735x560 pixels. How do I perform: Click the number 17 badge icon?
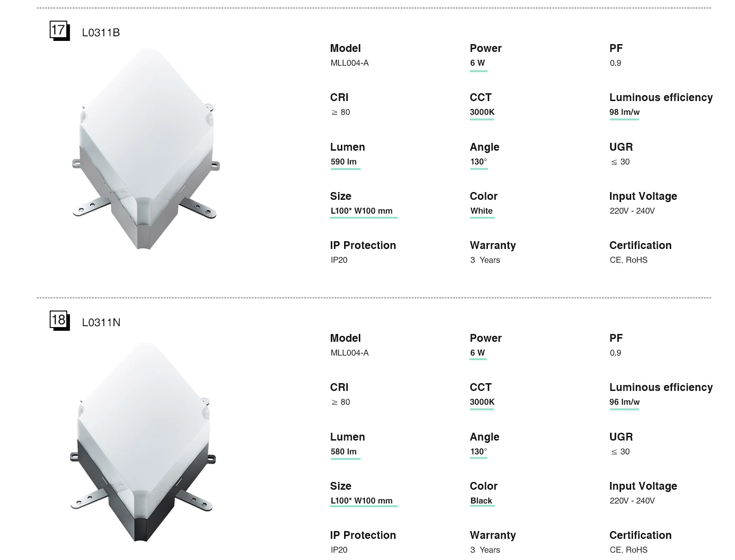[59, 31]
